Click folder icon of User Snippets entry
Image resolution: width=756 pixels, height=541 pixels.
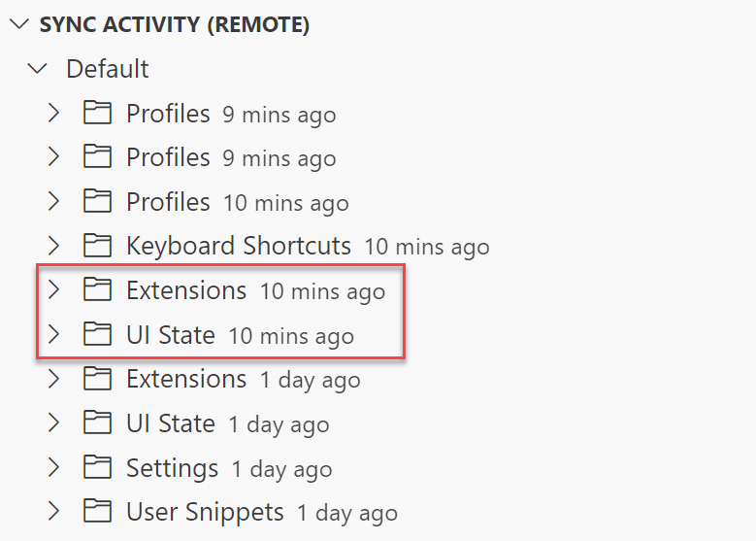tap(97, 511)
